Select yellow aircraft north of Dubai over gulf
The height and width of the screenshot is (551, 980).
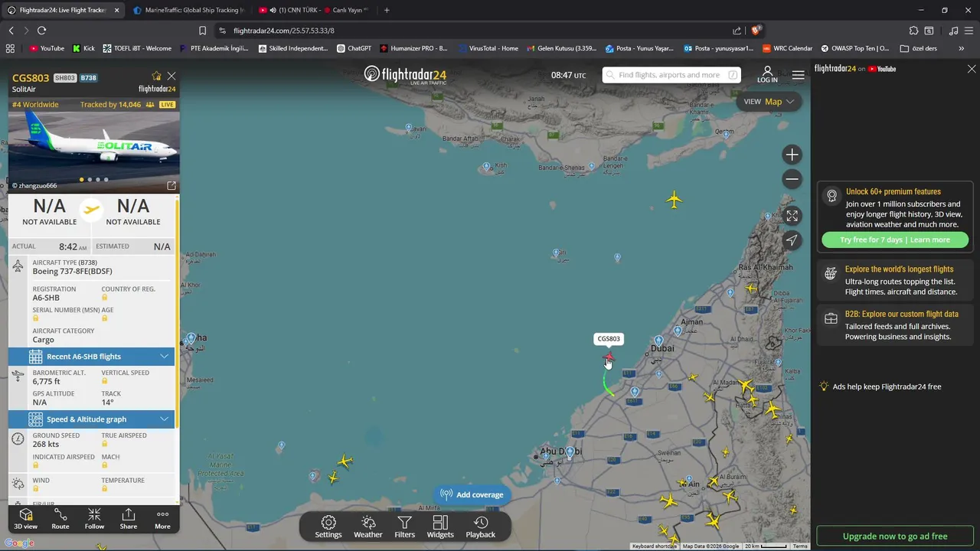tap(674, 201)
